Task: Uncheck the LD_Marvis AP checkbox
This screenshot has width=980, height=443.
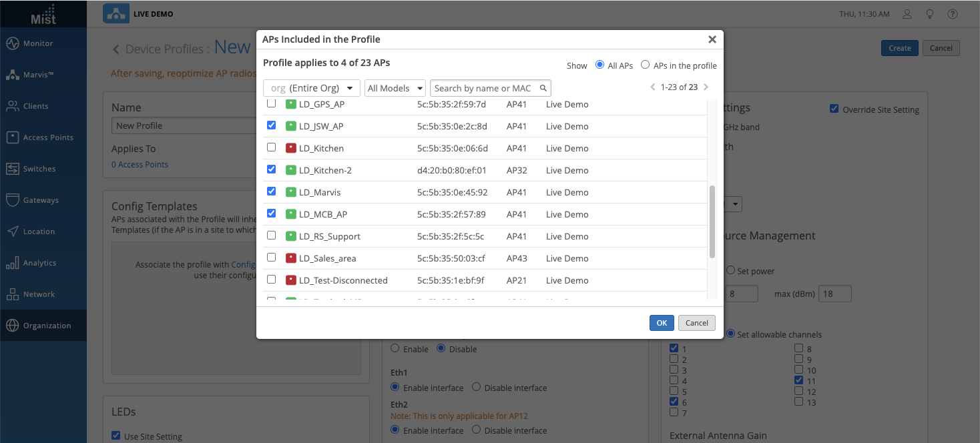Action: [271, 191]
